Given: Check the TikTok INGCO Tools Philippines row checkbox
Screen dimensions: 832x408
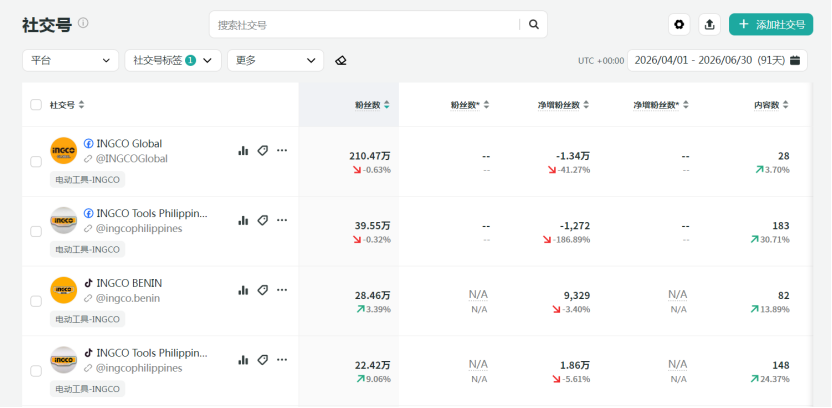Looking at the screenshot, I should [x=36, y=371].
